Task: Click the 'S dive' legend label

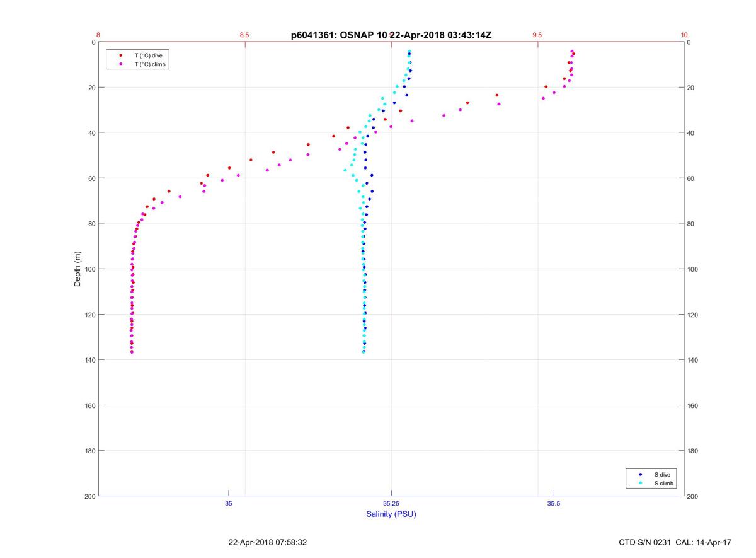Action: tap(662, 474)
